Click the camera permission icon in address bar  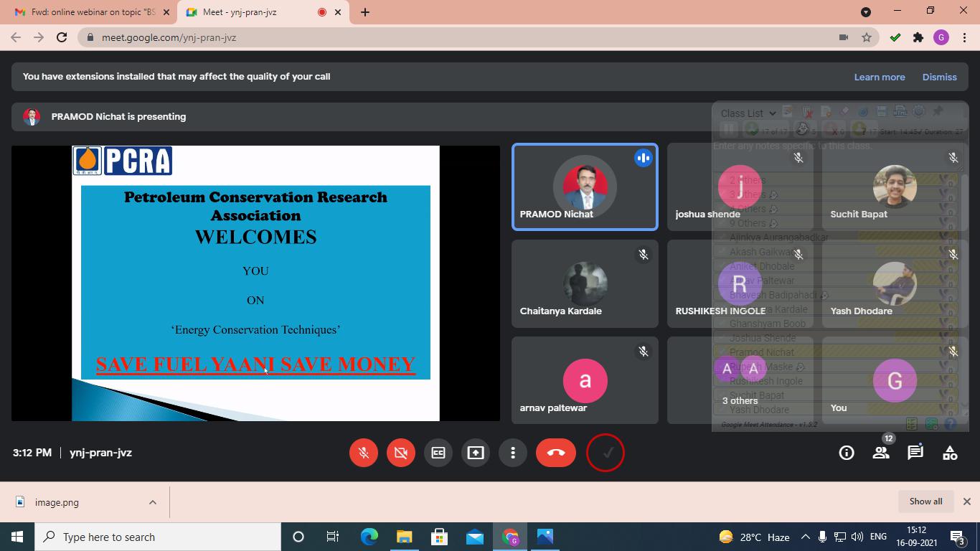[x=844, y=37]
